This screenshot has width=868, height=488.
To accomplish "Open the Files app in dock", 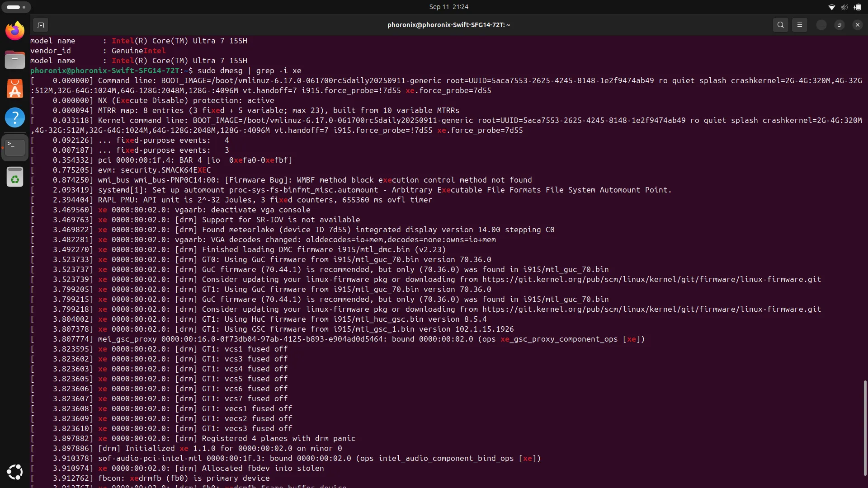I will [15, 60].
